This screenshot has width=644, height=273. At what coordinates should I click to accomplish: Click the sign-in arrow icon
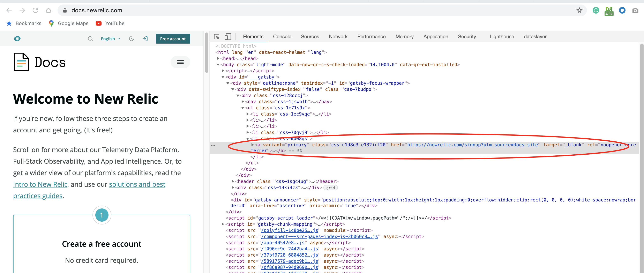tap(145, 38)
